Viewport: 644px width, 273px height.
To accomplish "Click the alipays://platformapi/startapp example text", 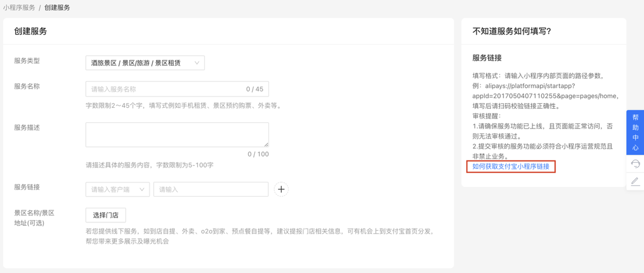I will pyautogui.click(x=546, y=91).
